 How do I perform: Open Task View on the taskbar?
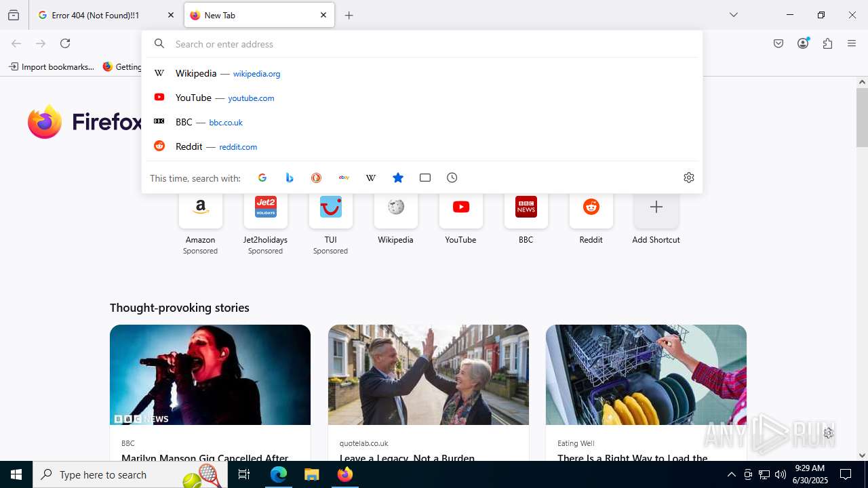point(244,474)
